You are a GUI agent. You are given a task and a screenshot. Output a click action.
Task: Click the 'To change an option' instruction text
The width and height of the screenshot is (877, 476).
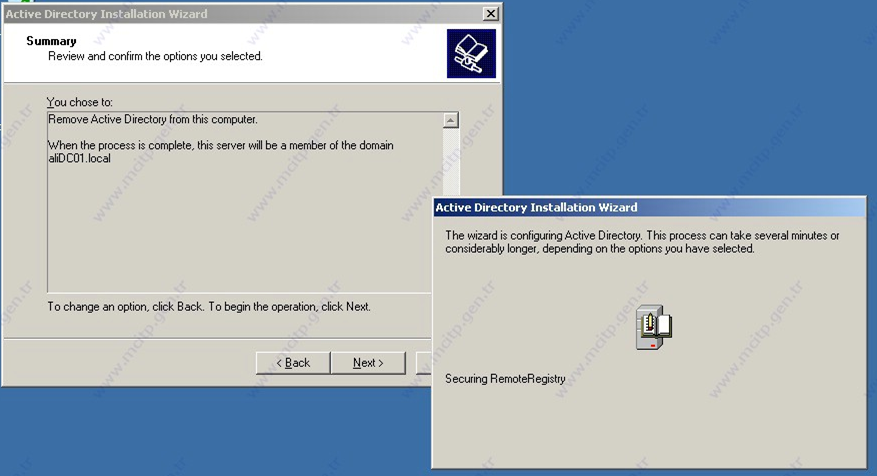(209, 306)
